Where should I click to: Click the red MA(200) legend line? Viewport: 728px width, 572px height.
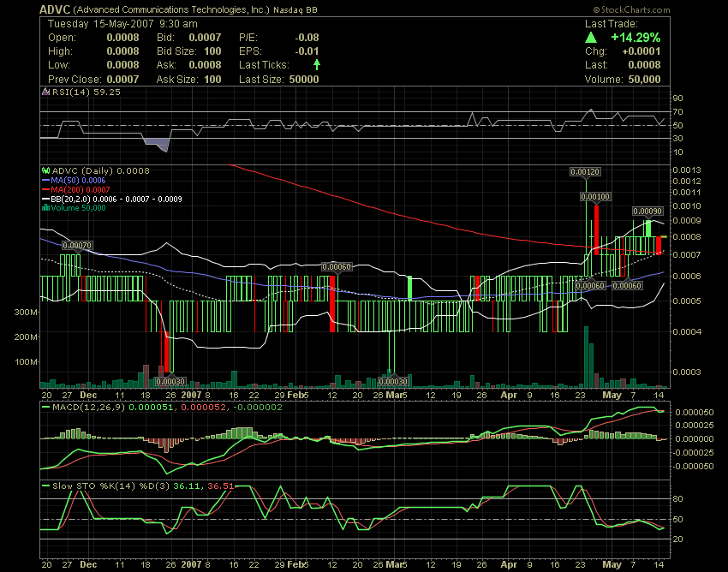(x=45, y=189)
